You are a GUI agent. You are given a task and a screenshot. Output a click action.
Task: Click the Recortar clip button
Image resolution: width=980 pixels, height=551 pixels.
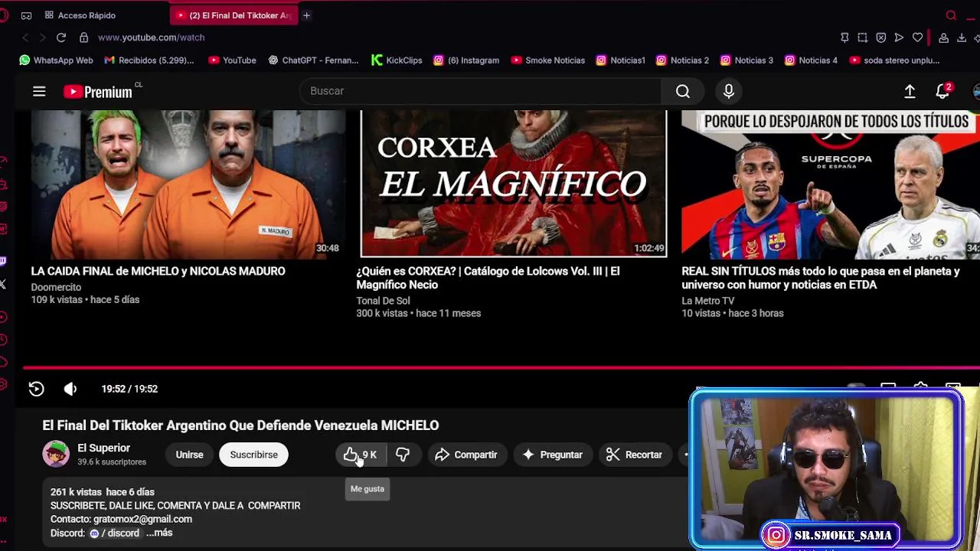tap(634, 455)
